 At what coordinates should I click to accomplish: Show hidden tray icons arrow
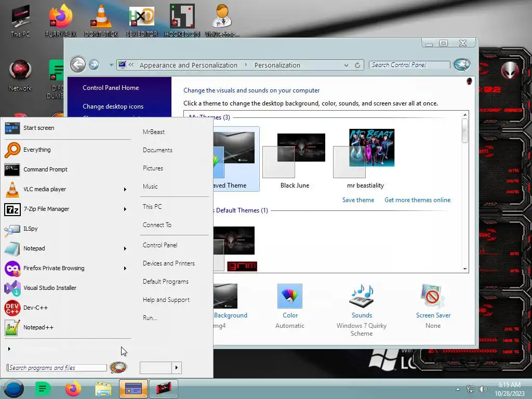coord(458,389)
